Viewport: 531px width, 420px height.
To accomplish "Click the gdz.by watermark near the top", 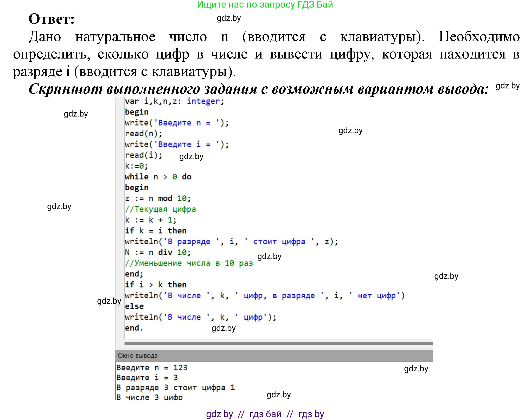I will pyautogui.click(x=229, y=18).
